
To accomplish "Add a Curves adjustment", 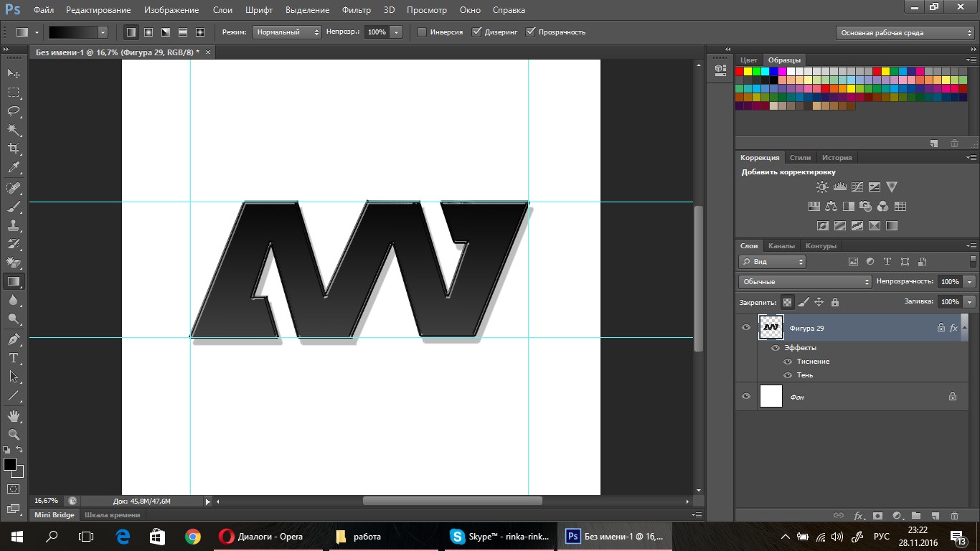I will (x=857, y=187).
